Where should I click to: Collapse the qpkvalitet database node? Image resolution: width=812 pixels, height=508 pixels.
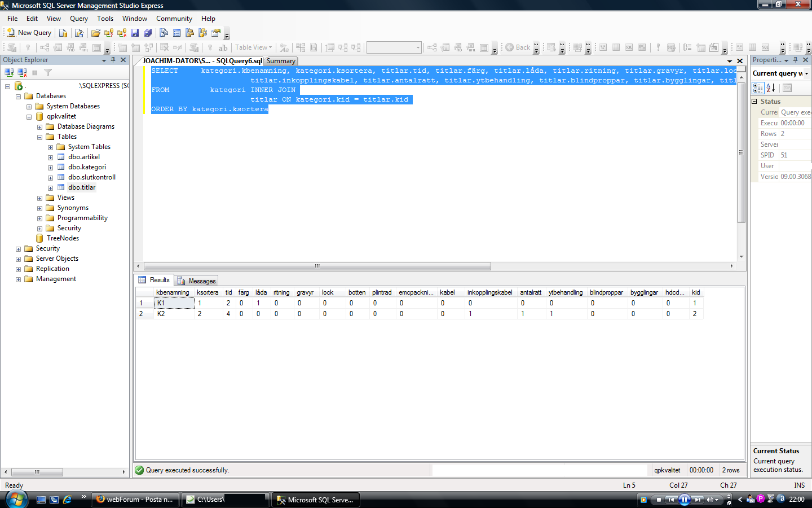[29, 117]
